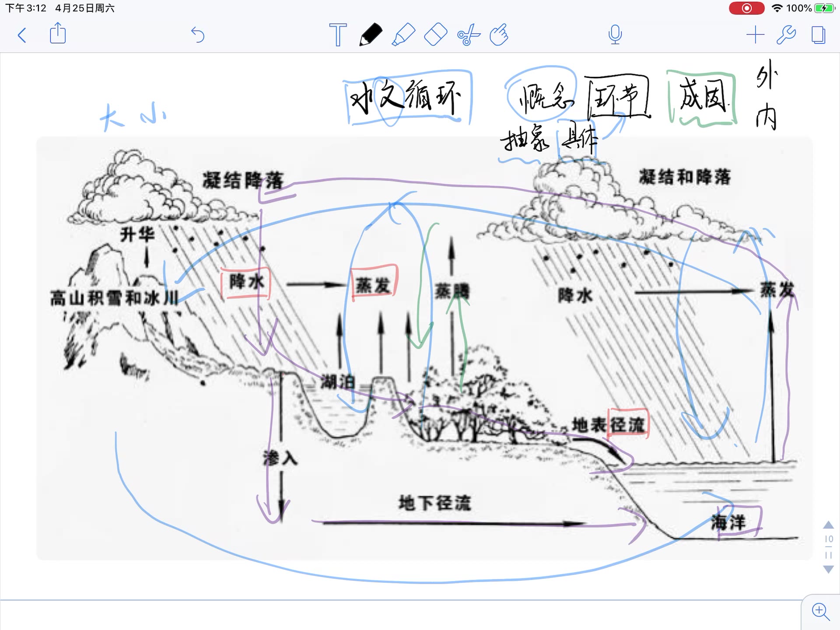Screen dimensions: 840x630
Task: Tap the microphone recording icon
Action: point(615,35)
